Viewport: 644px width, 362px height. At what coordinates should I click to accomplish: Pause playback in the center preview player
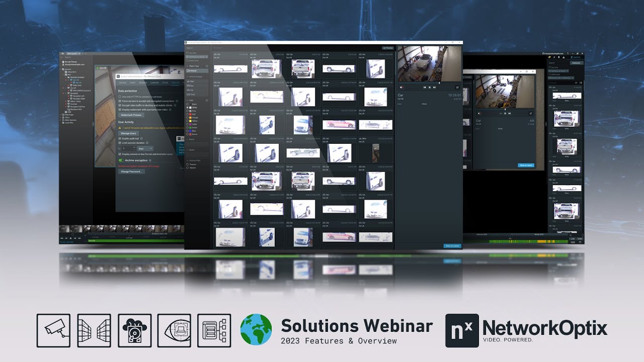(430, 87)
